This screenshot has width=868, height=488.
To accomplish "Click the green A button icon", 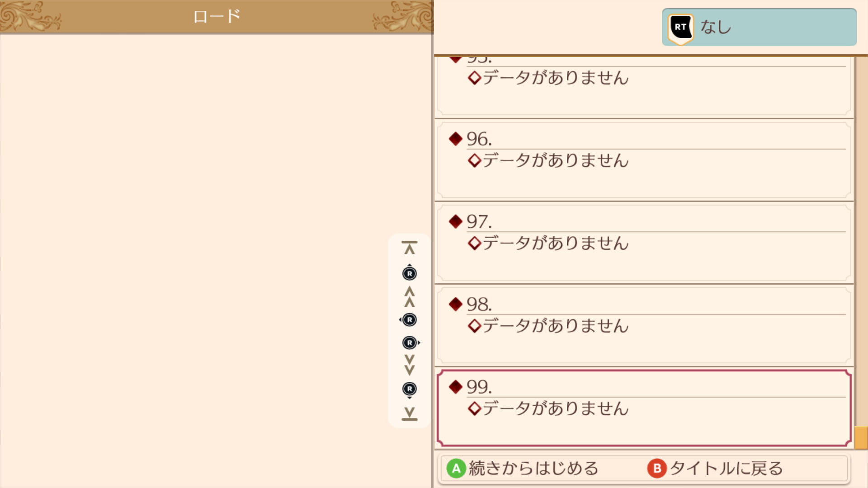I will 456,469.
